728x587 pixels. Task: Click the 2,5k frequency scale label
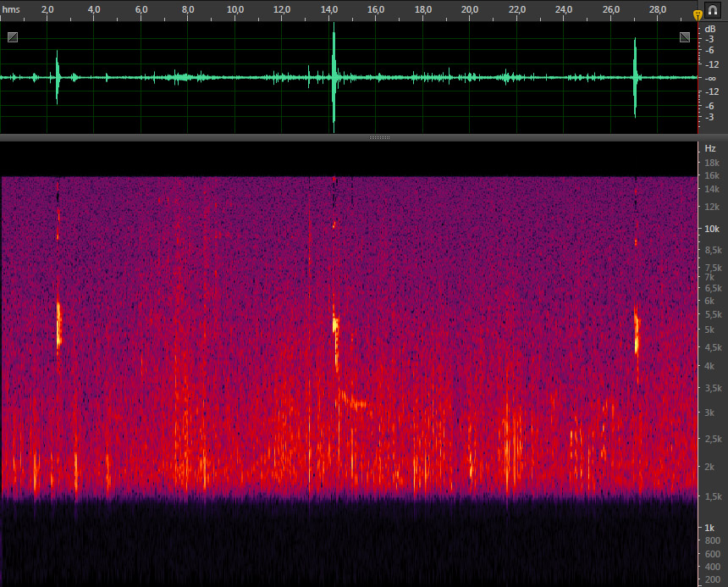(x=713, y=439)
